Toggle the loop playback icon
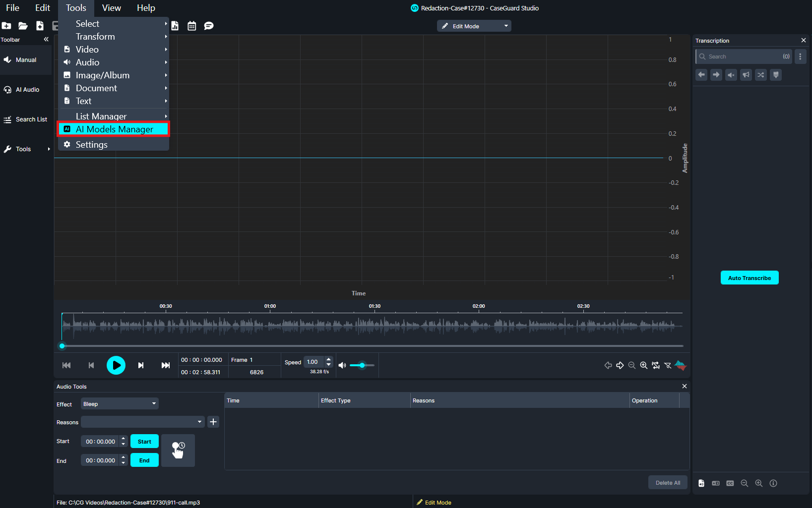This screenshot has width=812, height=508. pyautogui.click(x=656, y=365)
